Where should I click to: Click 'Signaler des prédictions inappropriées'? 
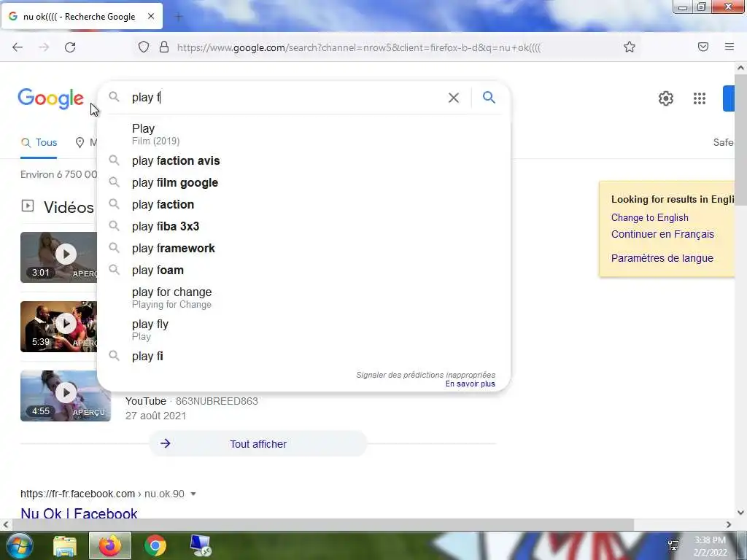(425, 375)
